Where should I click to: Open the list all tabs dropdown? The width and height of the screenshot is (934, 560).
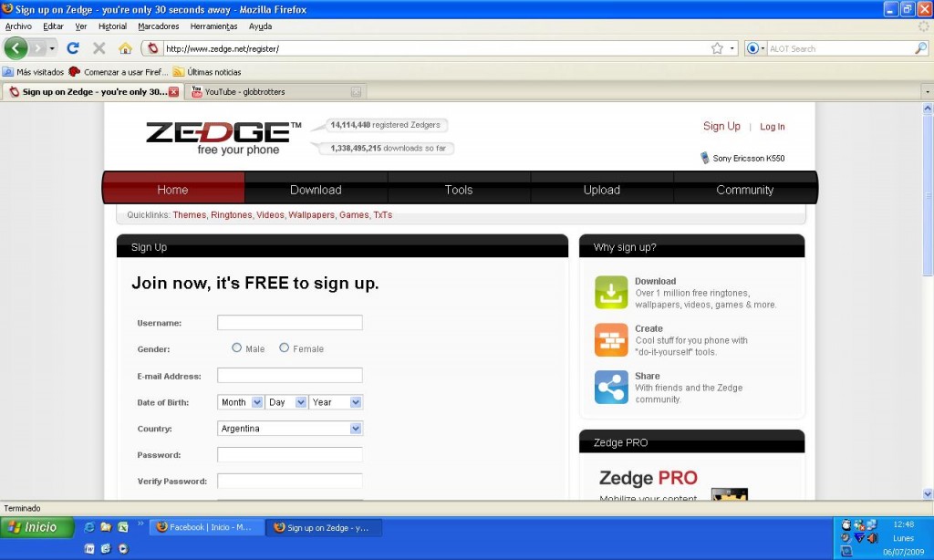coord(928,92)
